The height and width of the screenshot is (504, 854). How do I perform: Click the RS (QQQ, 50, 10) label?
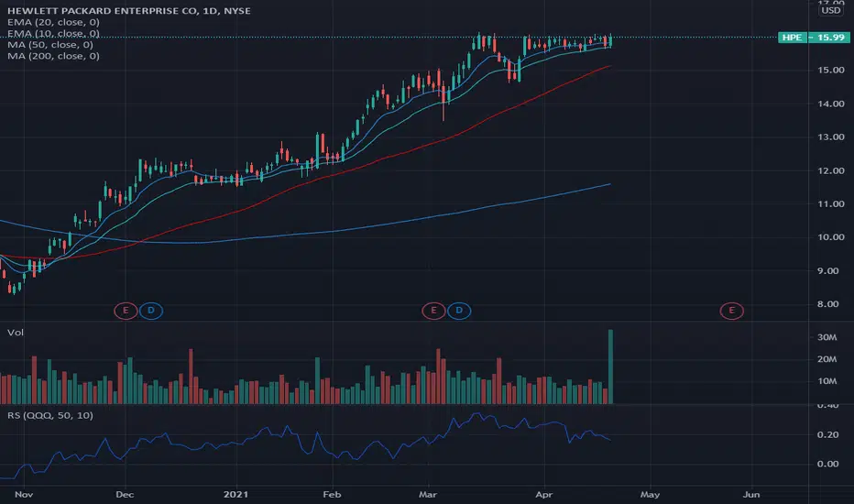[x=50, y=415]
